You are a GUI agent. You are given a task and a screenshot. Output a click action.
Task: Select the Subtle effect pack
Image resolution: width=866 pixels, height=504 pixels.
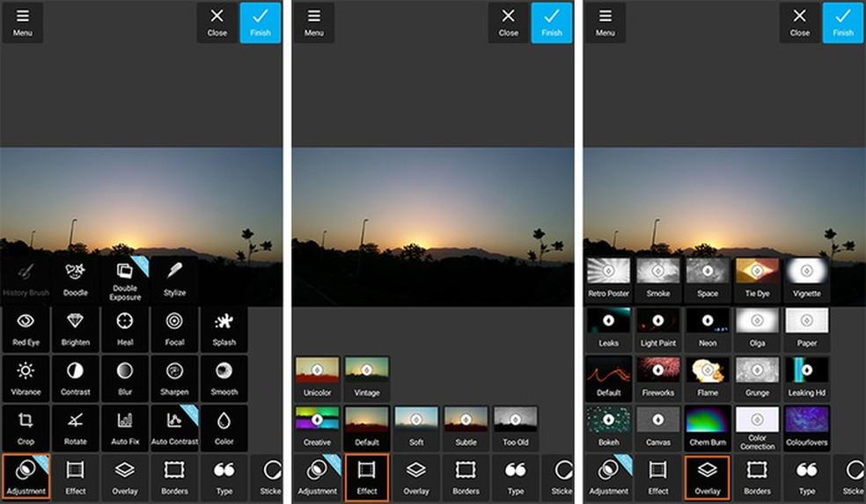pos(466,428)
